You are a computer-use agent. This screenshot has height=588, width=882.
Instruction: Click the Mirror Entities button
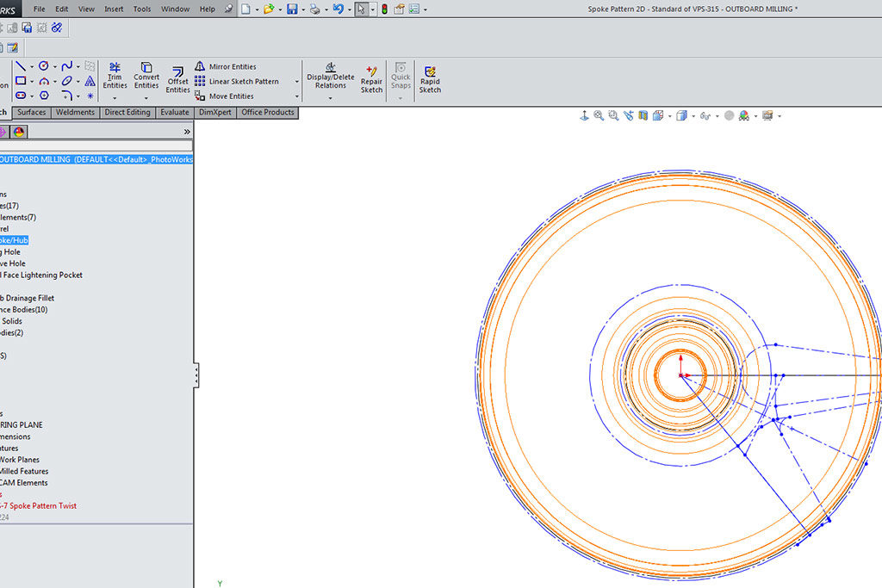coord(226,66)
